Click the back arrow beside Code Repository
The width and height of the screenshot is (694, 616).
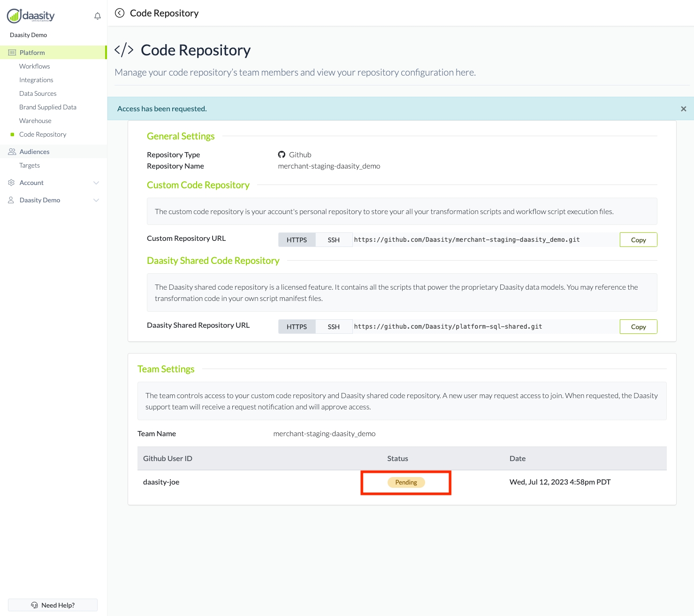coord(120,13)
